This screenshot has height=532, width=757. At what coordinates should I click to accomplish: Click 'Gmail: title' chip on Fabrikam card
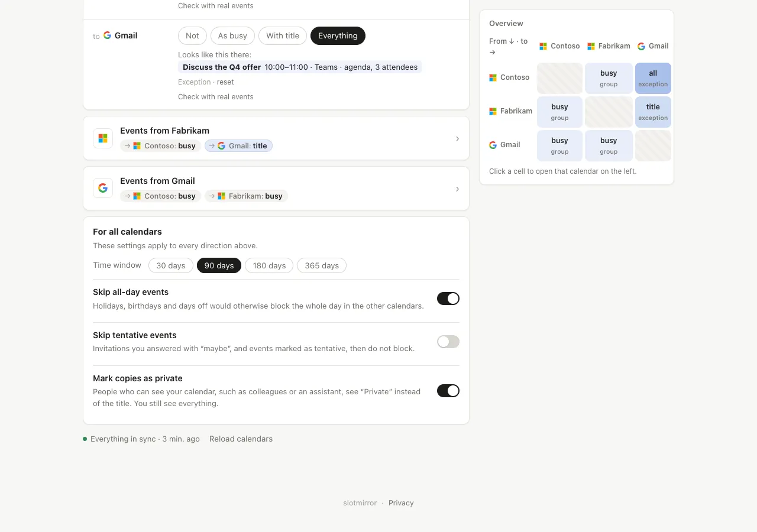[238, 145]
